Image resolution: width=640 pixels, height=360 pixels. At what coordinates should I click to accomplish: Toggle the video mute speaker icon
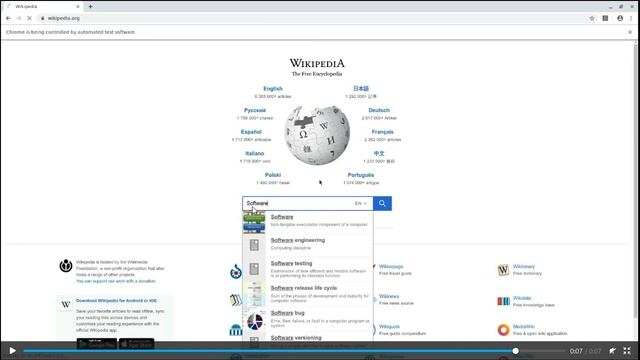pyautogui.click(x=613, y=351)
